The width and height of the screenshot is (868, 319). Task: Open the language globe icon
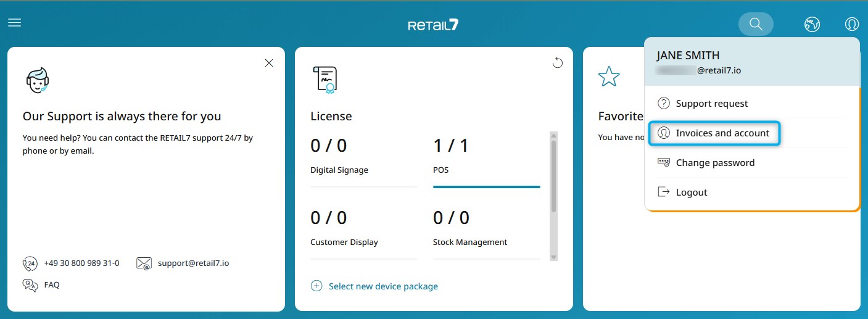pyautogui.click(x=812, y=25)
